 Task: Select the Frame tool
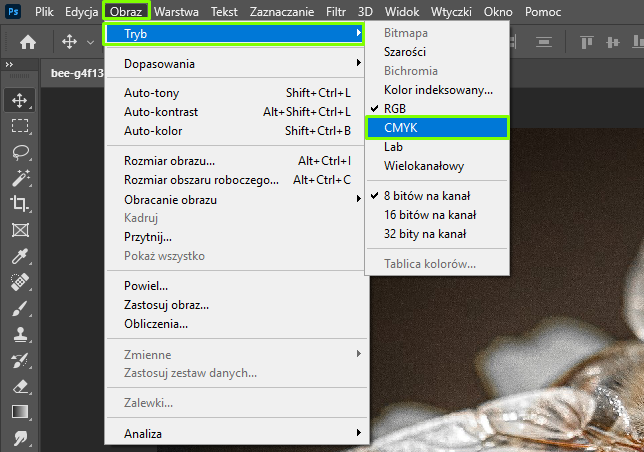20,230
